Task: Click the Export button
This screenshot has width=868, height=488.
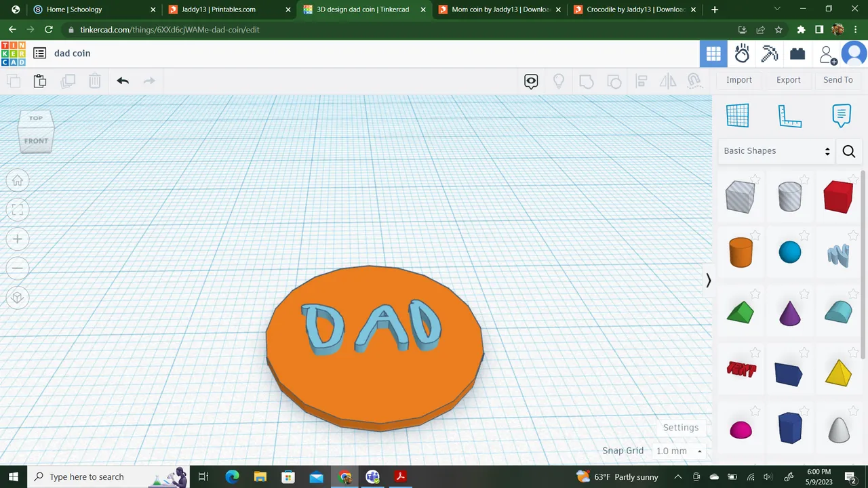Action: pos(788,79)
